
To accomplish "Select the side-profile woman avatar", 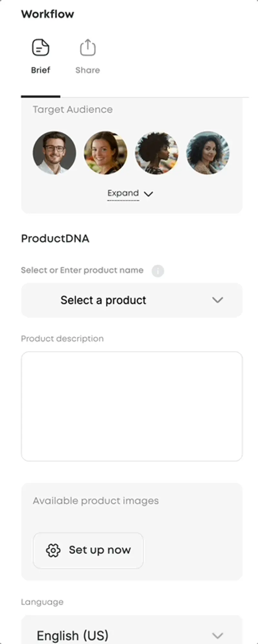I will (x=157, y=153).
